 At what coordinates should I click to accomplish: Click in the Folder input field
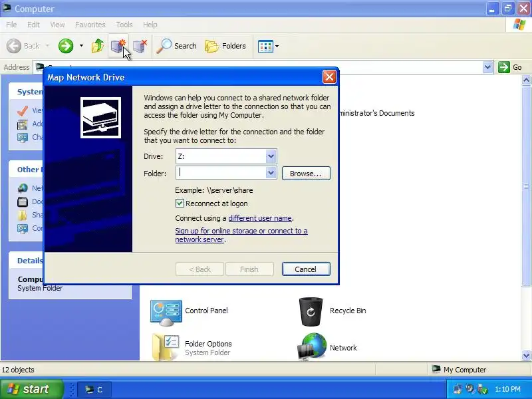point(221,173)
